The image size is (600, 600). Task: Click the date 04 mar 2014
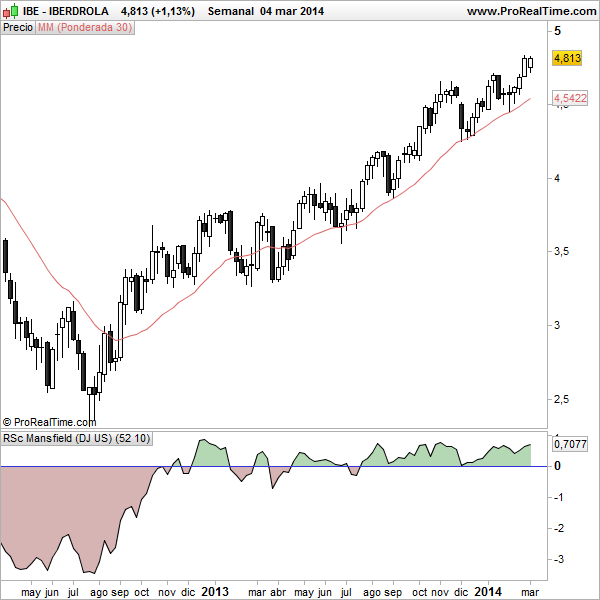[292, 11]
